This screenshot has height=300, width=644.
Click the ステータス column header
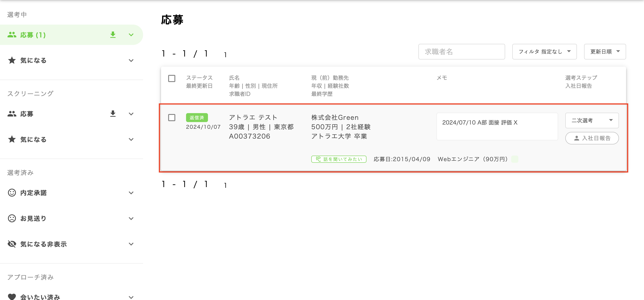(199, 78)
